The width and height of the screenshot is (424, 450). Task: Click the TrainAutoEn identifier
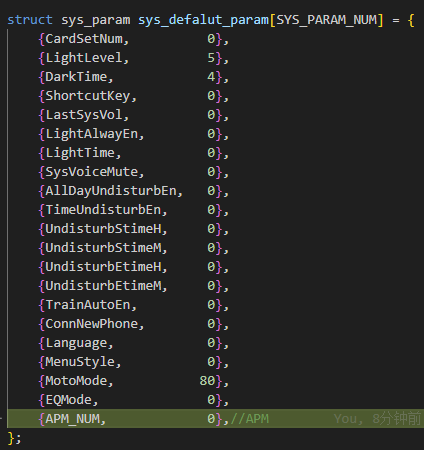[x=88, y=305]
